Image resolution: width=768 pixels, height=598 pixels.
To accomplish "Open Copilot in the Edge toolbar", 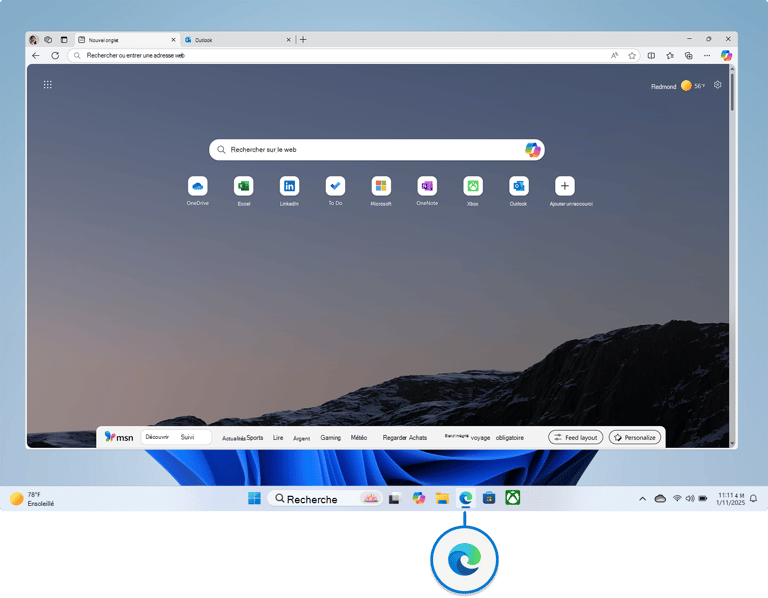I will (726, 55).
